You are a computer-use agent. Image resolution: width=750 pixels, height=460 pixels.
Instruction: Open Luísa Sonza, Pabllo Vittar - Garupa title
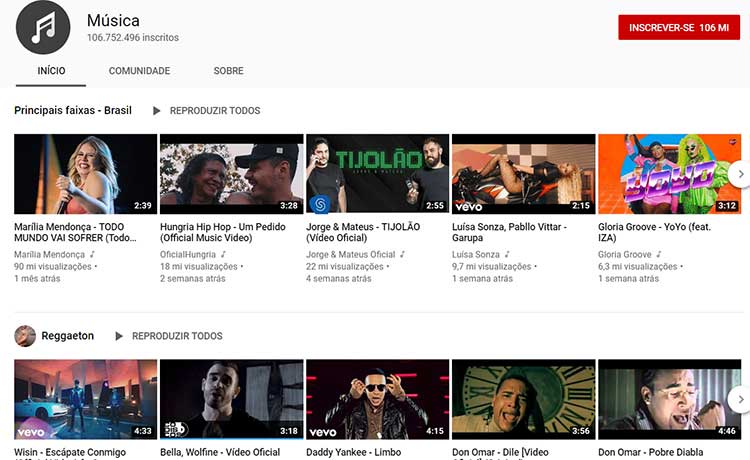509,232
